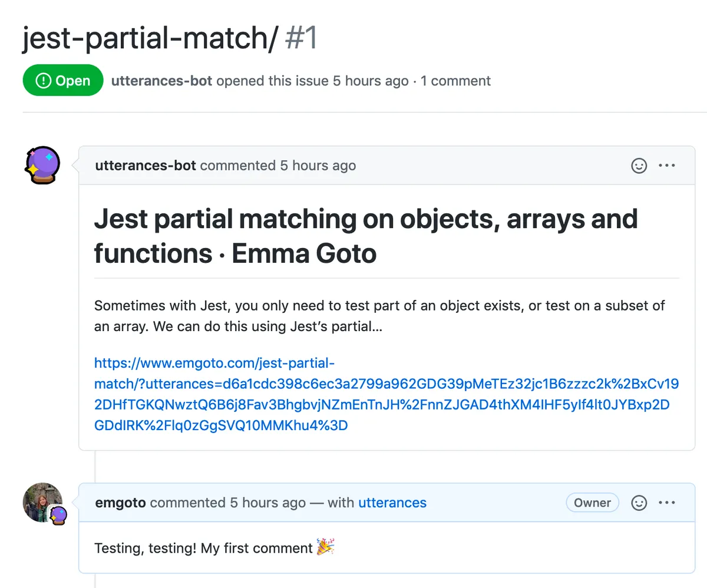
Task: Select the jest-partial-match repository title
Action: [147, 38]
